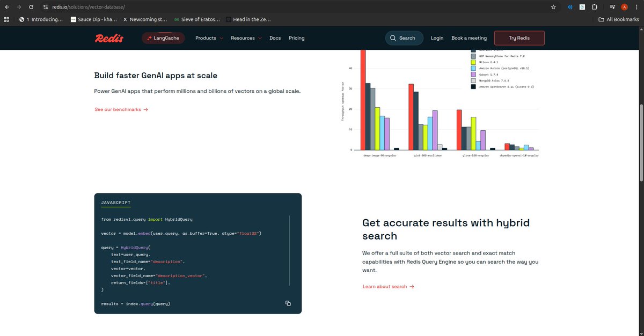Click the benchmark bar chart image
644x336 pixels.
[x=441, y=103]
